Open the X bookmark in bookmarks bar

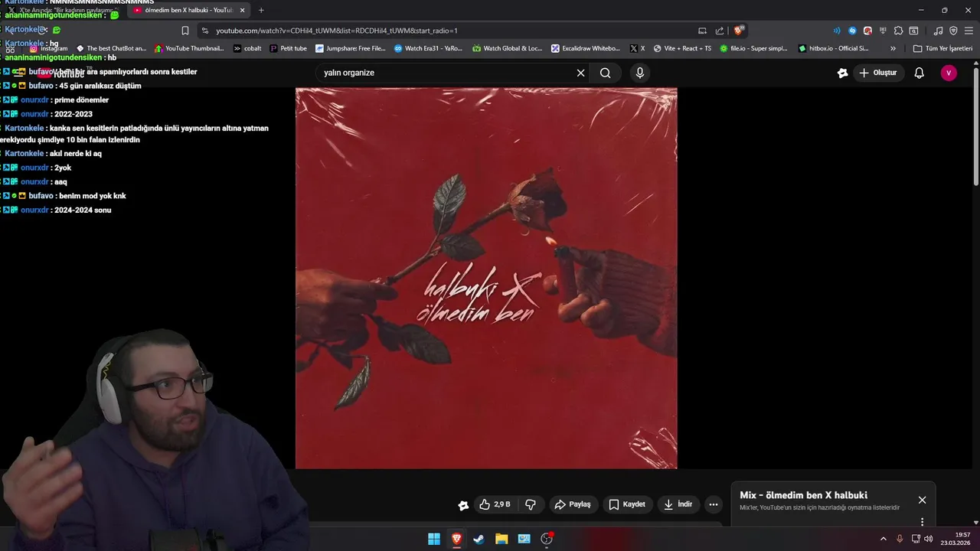pos(637,48)
